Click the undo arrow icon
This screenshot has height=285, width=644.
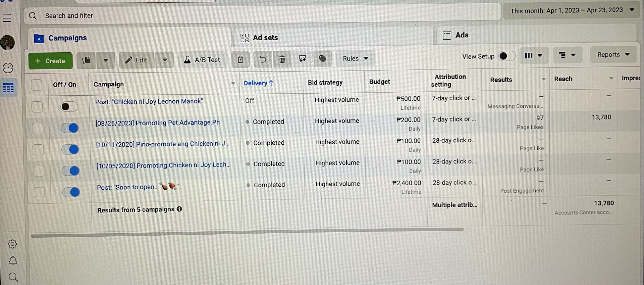263,59
